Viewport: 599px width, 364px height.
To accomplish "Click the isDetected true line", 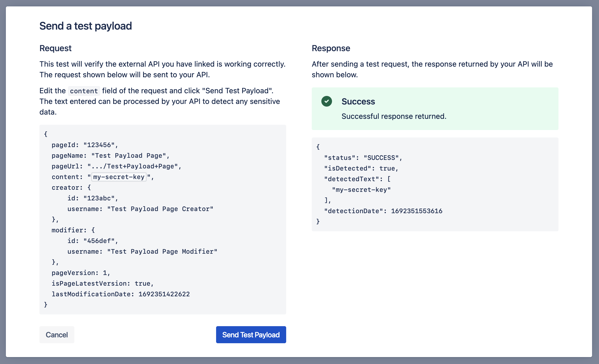I will [361, 168].
